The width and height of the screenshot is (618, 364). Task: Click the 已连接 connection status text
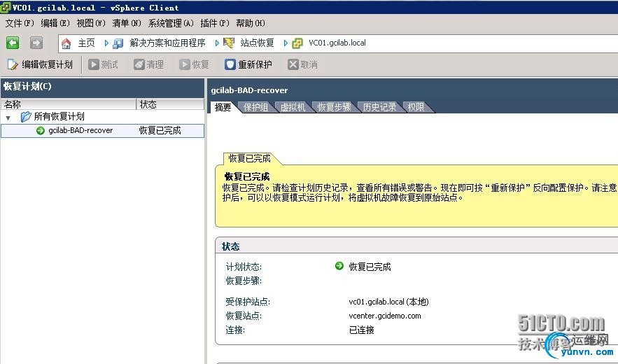click(x=361, y=330)
